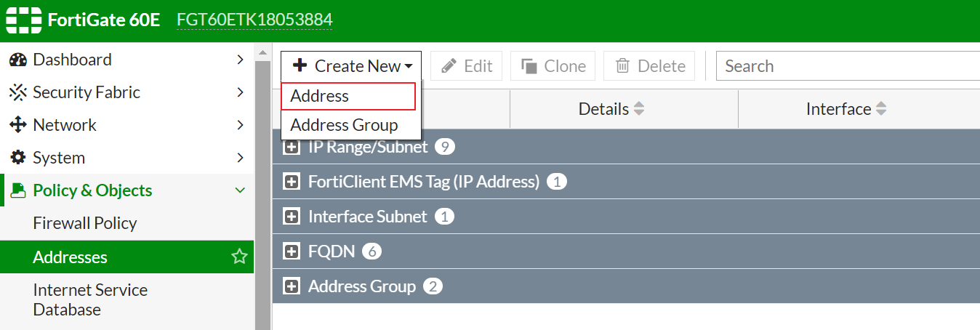Screen dimensions: 980x330
Task: Click the Network arrows icon
Action: 18,125
